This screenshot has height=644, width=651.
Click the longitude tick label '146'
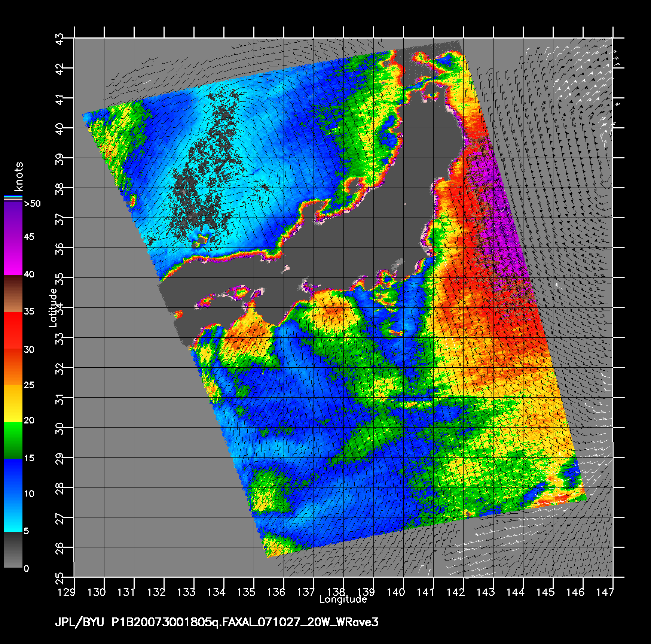[x=575, y=592]
